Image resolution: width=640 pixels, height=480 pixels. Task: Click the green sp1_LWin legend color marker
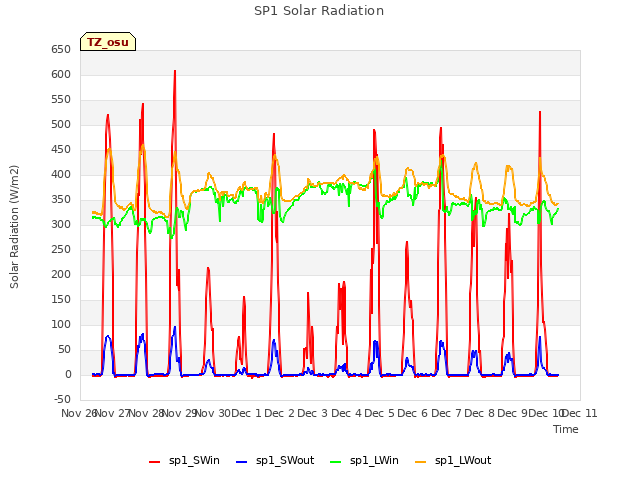[x=336, y=462]
